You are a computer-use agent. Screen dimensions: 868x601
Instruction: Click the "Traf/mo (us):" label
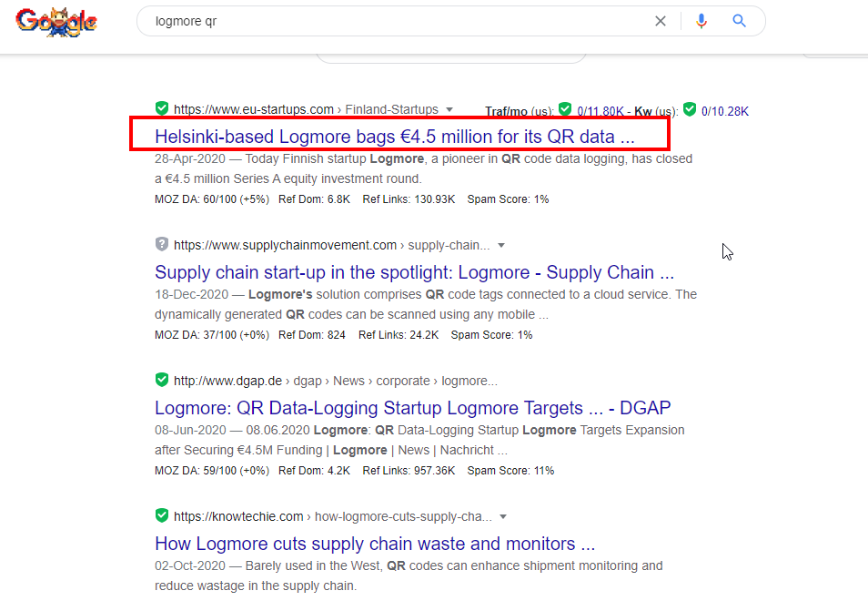pyautogui.click(x=519, y=111)
